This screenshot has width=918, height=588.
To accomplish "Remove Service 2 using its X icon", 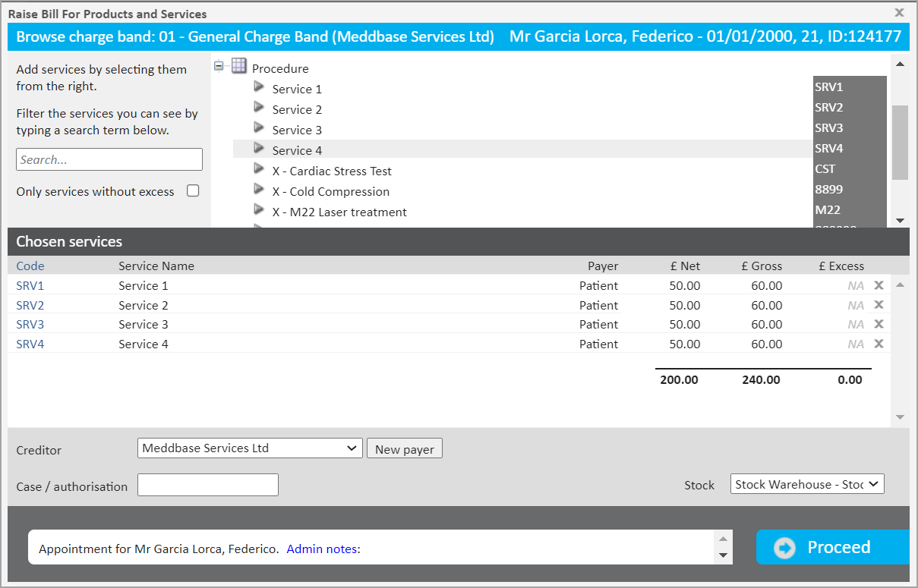I will (x=879, y=305).
